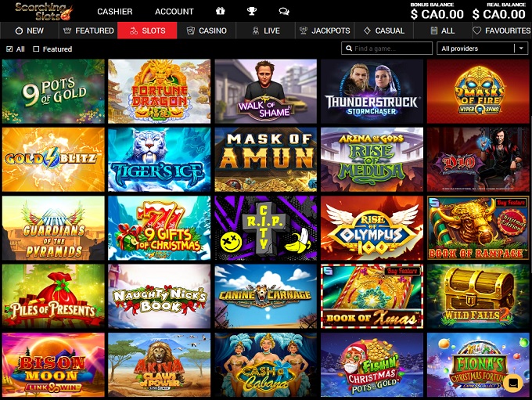Open the chat bubbles support icon
The image size is (532, 400).
click(x=284, y=12)
